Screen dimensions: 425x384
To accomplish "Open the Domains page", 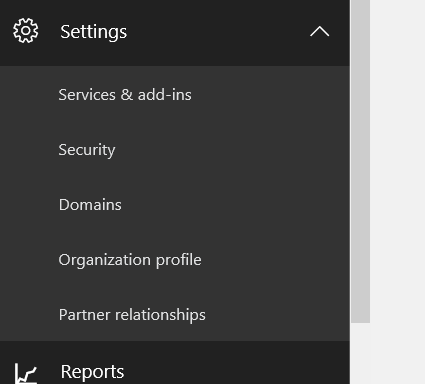I will [90, 205].
